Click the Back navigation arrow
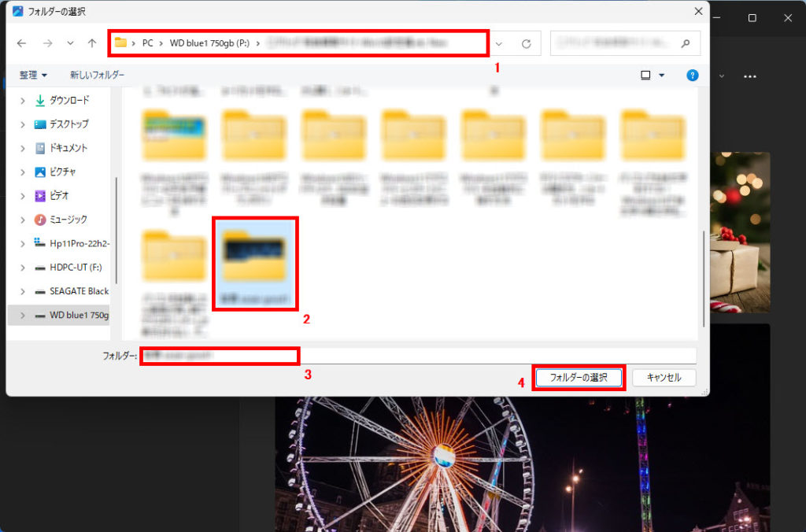Screen dimensions: 806x532 [22, 43]
